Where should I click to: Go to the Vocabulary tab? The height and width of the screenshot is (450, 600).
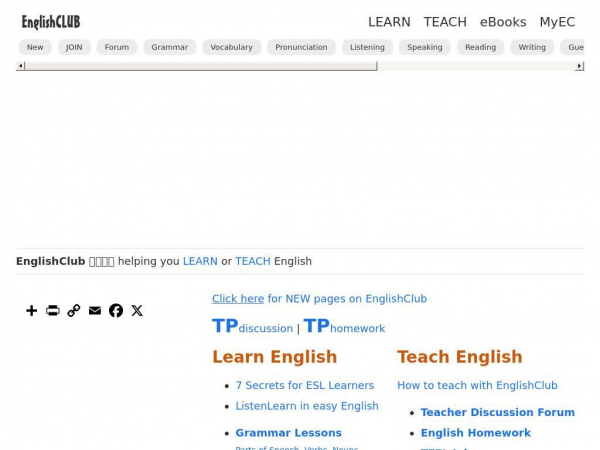(x=232, y=47)
